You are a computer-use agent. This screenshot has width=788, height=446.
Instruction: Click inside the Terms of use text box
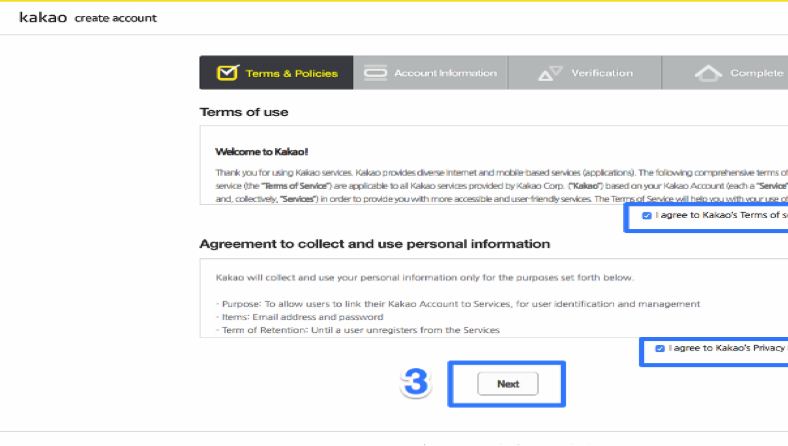[x=494, y=165]
